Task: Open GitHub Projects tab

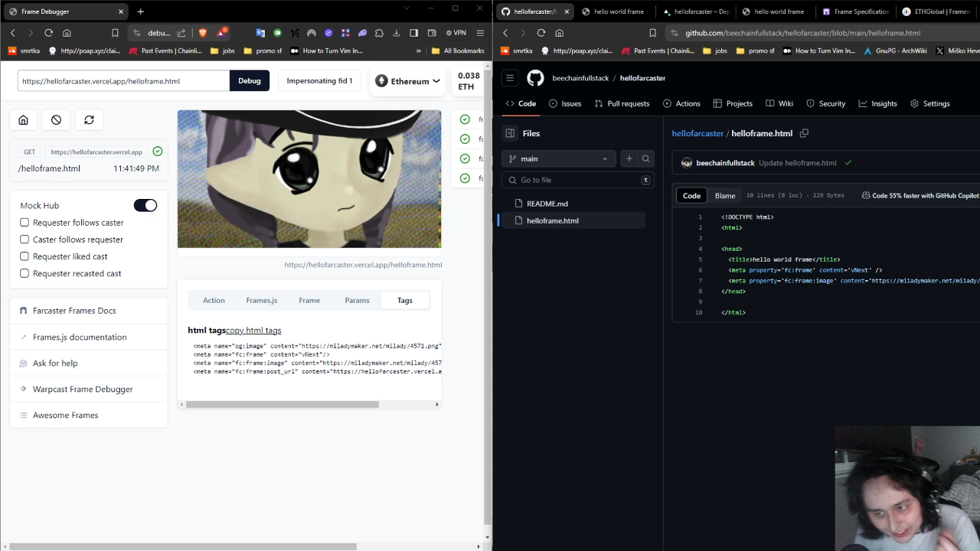Action: 733,103
